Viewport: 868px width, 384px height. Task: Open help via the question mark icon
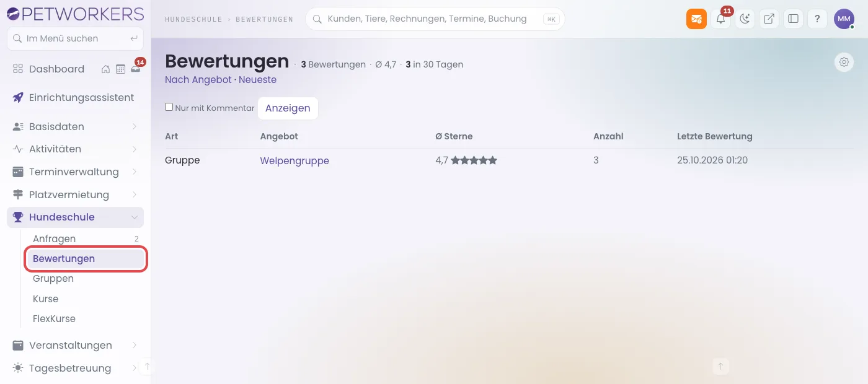point(817,19)
